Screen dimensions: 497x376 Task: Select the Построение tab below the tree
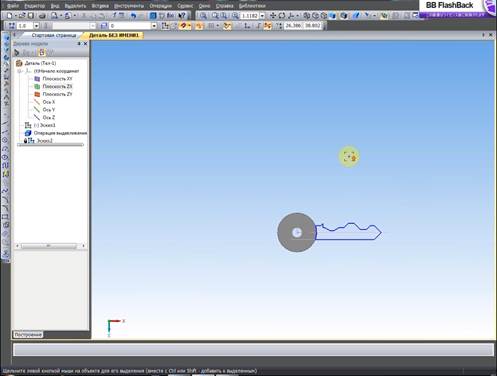(x=28, y=334)
